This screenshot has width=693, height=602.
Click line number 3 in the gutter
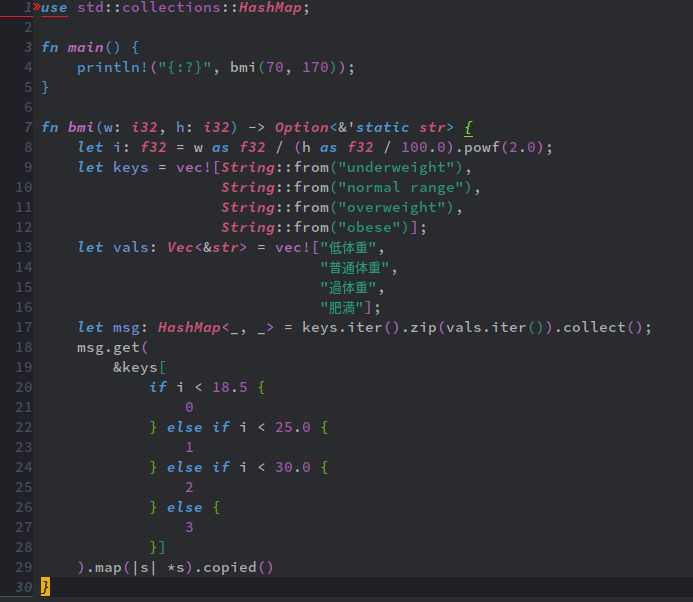coord(28,47)
